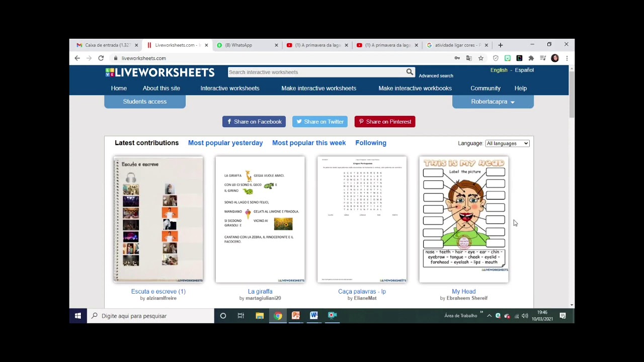Bookmark this page with star icon
The height and width of the screenshot is (362, 644).
tap(481, 58)
